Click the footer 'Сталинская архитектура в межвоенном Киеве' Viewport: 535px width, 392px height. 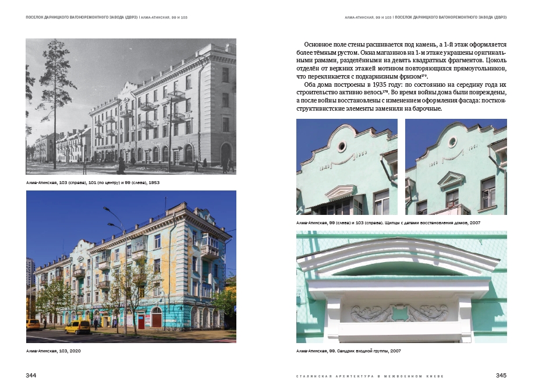pos(370,376)
